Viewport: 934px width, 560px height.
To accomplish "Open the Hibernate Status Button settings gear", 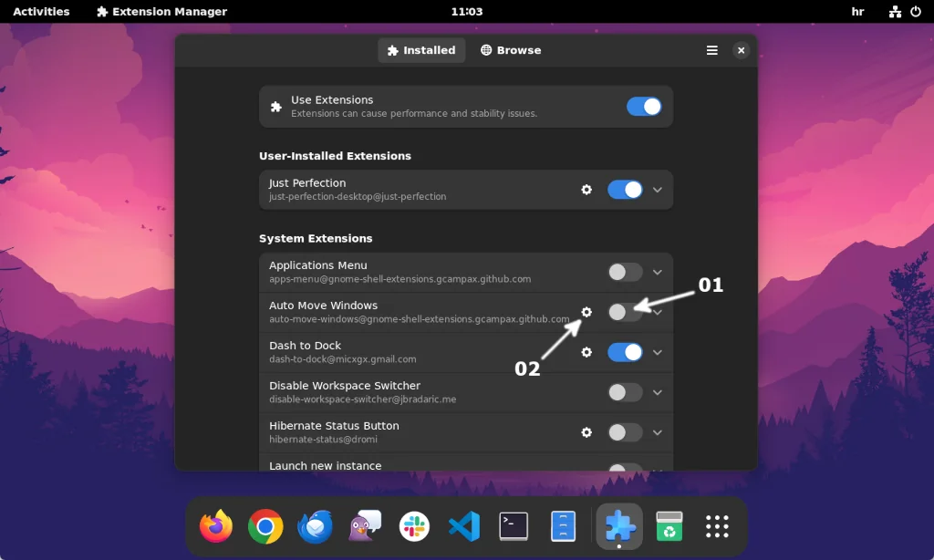I will click(x=586, y=432).
